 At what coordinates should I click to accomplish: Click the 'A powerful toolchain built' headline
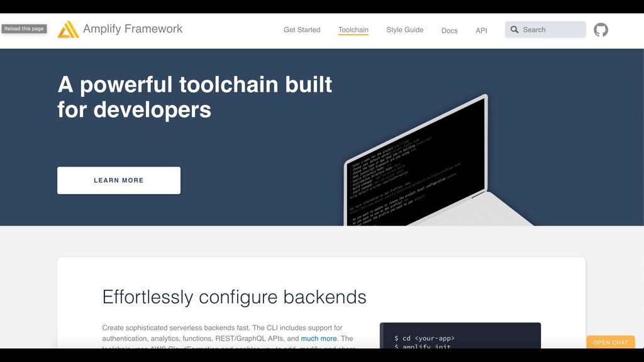tap(195, 85)
